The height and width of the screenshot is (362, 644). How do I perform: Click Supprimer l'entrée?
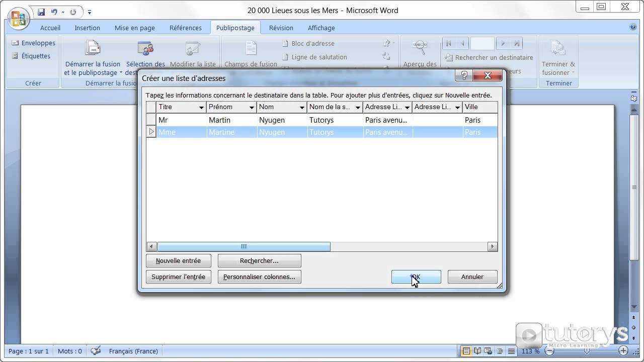178,277
